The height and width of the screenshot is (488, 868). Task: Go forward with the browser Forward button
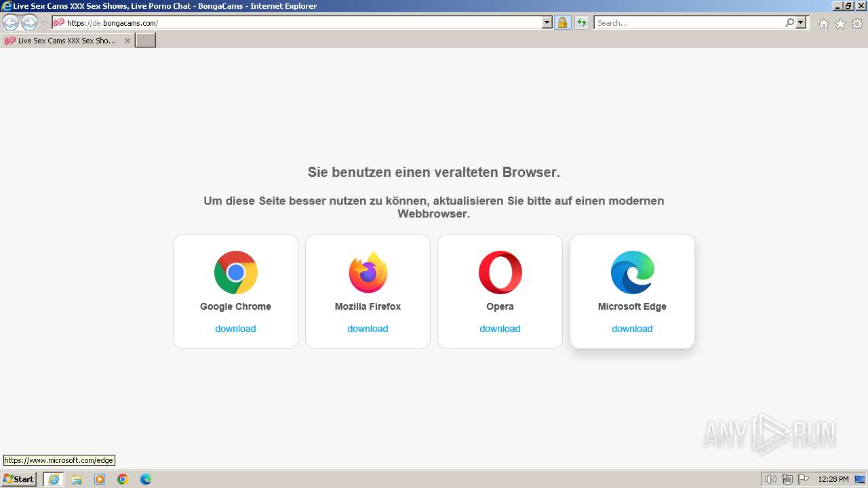29,23
